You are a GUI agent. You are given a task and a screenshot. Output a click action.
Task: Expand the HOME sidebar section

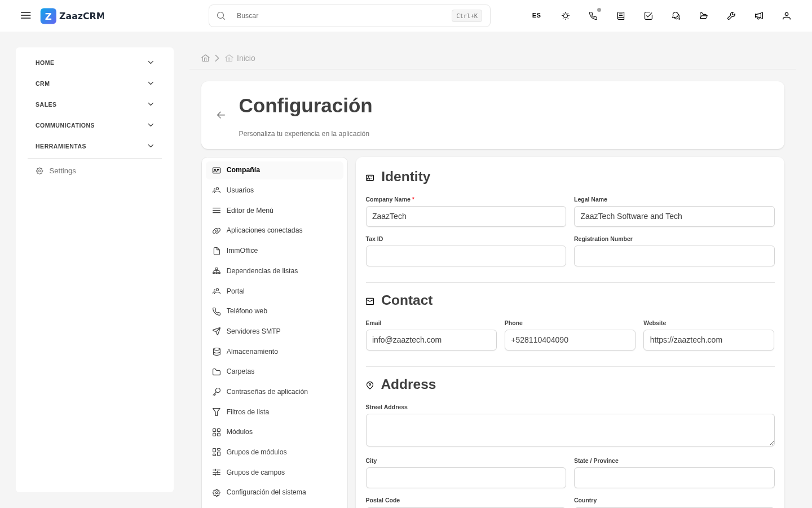(x=95, y=63)
